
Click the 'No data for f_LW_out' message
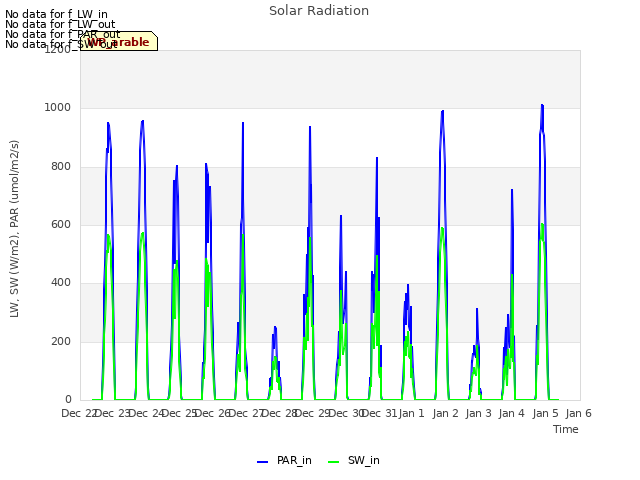click(60, 24)
